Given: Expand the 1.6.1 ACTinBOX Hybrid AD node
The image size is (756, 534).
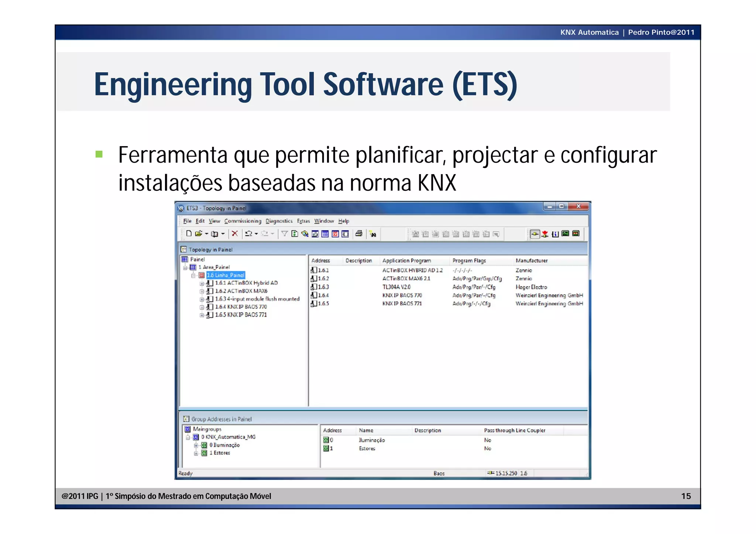Looking at the screenshot, I should (202, 284).
